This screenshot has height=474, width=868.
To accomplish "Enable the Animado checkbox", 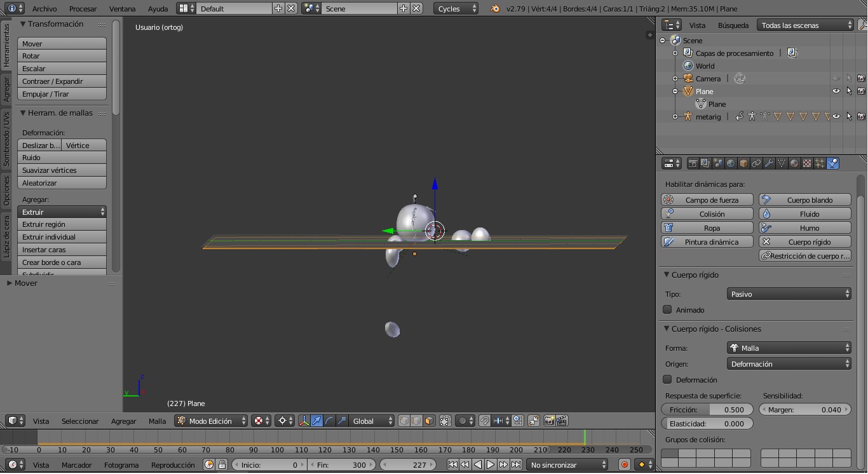I will pos(667,310).
